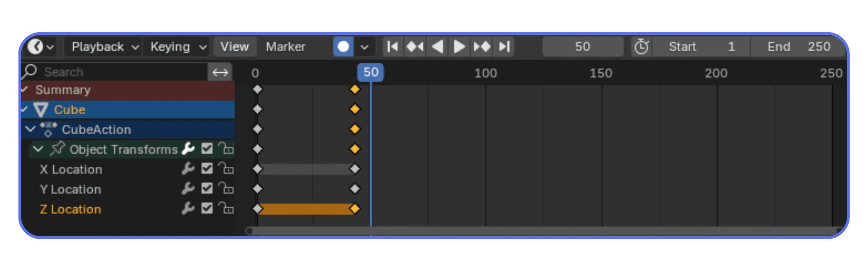Image resolution: width=868 pixels, height=276 pixels.
Task: Click the End frame field showing 250
Action: 798,46
